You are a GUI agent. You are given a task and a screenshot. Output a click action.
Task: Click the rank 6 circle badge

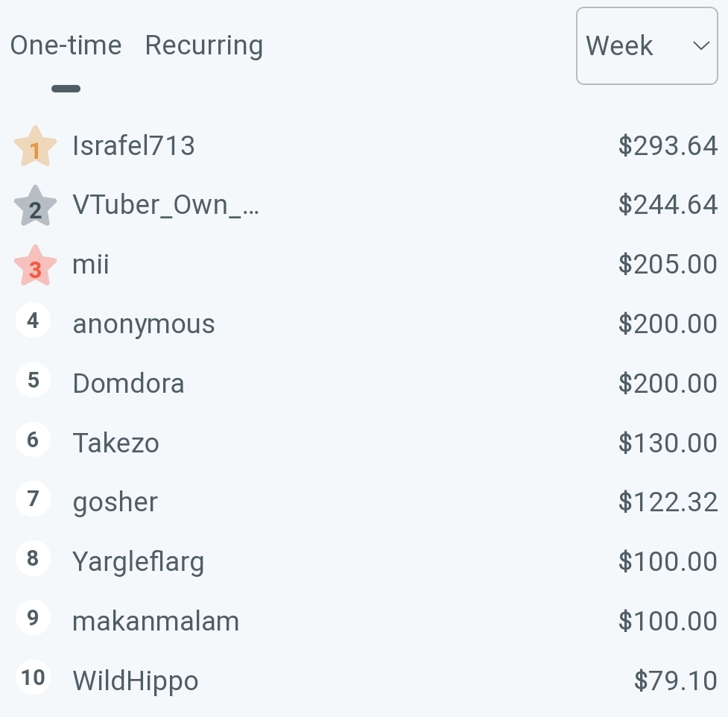(x=33, y=439)
